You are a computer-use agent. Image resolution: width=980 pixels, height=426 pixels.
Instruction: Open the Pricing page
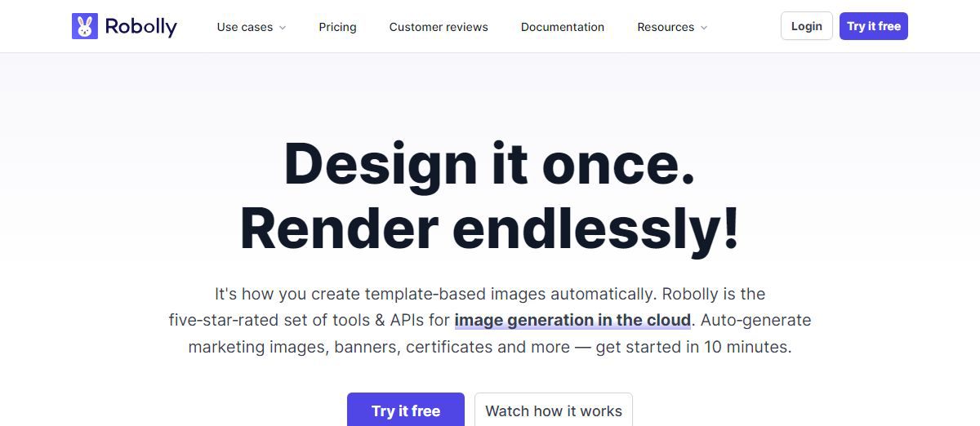[x=337, y=27]
